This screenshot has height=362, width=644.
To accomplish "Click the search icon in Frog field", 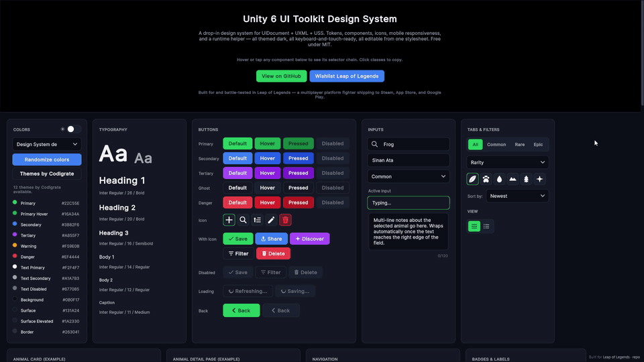I will pos(374,144).
